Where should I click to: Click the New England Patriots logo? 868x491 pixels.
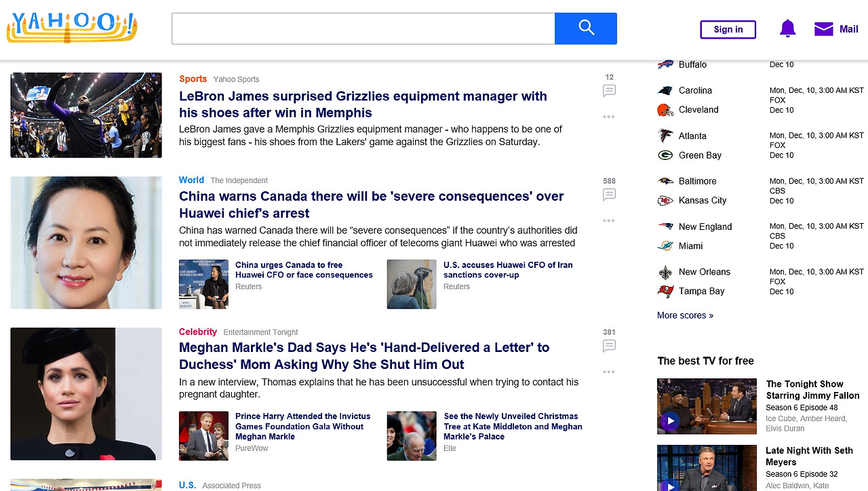click(x=665, y=227)
